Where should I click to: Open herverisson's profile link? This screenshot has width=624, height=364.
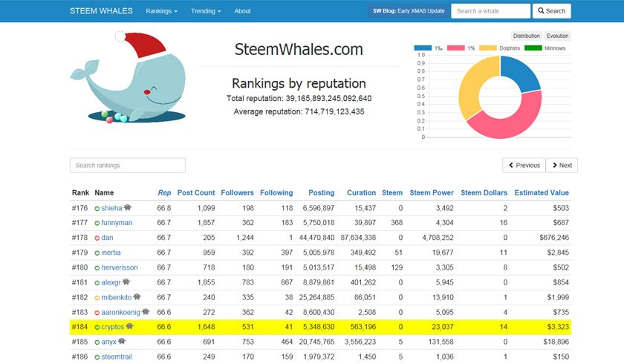point(120,267)
